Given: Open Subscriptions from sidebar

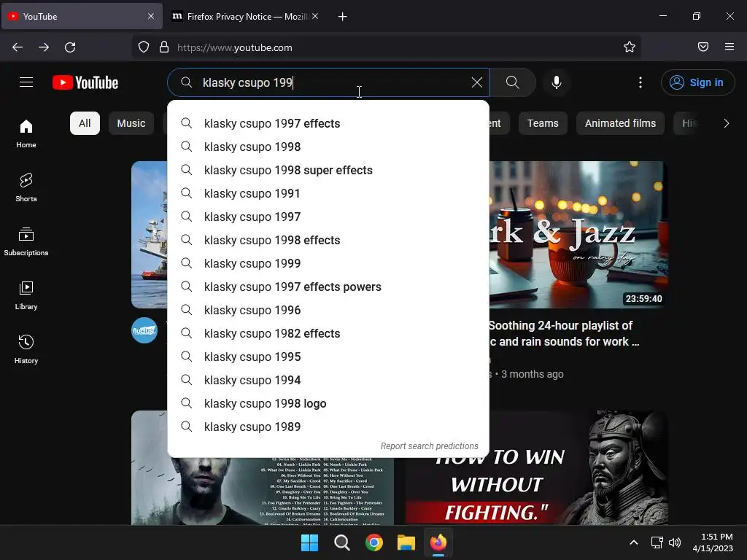Looking at the screenshot, I should click(x=26, y=241).
